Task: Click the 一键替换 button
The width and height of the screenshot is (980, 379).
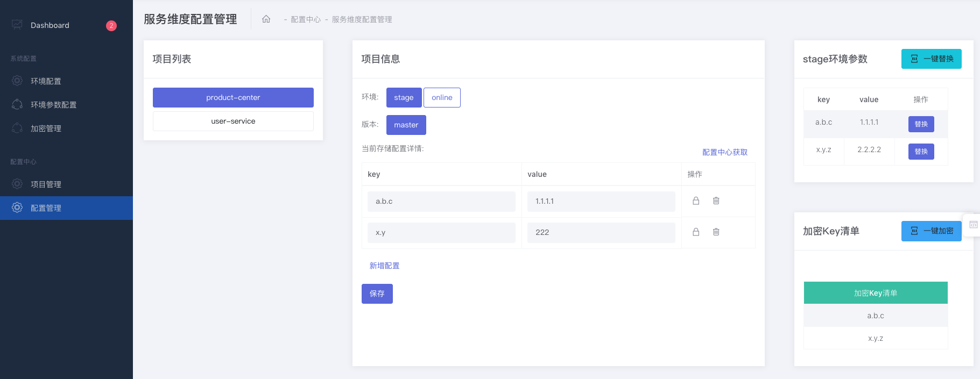Action: pos(931,59)
